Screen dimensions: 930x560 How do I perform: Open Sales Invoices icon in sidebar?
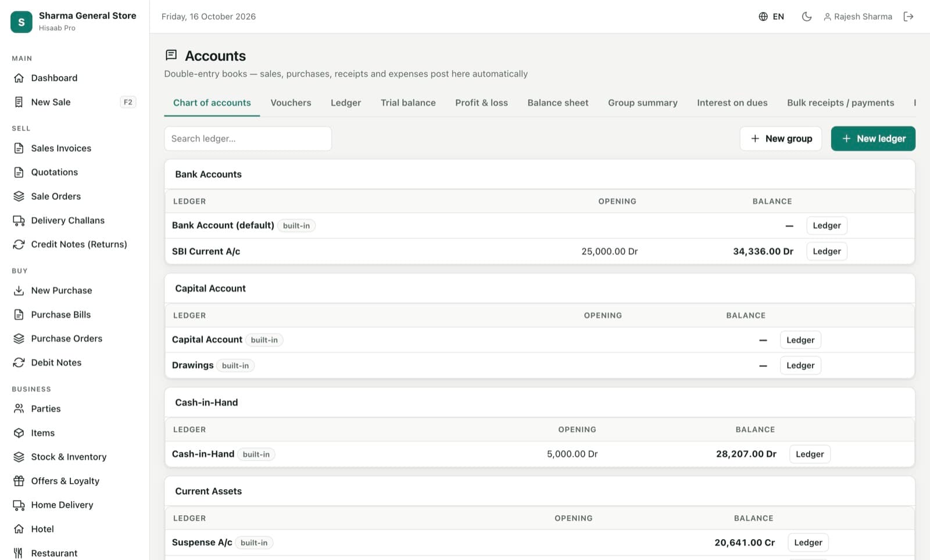coord(19,148)
